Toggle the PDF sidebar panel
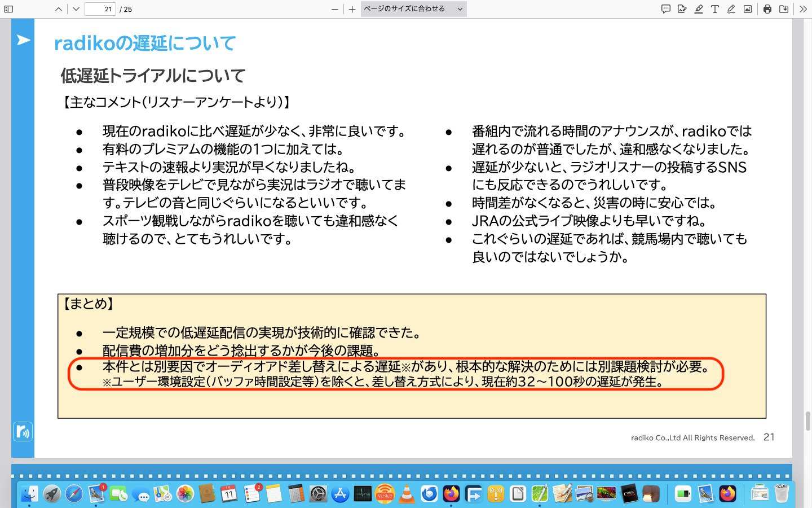Viewport: 812px width, 508px height. coord(8,9)
